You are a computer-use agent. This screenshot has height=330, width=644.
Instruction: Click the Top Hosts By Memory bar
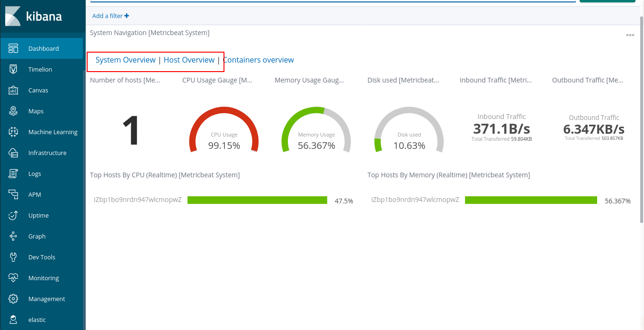point(531,200)
